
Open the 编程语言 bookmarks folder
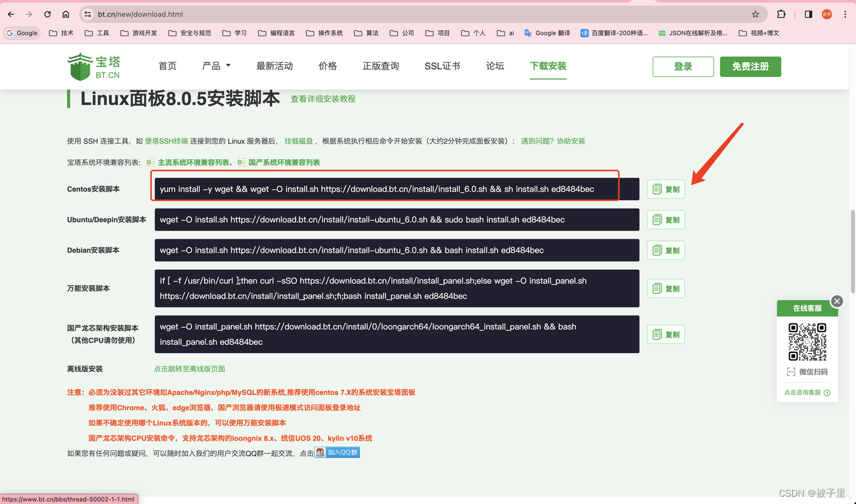point(276,33)
